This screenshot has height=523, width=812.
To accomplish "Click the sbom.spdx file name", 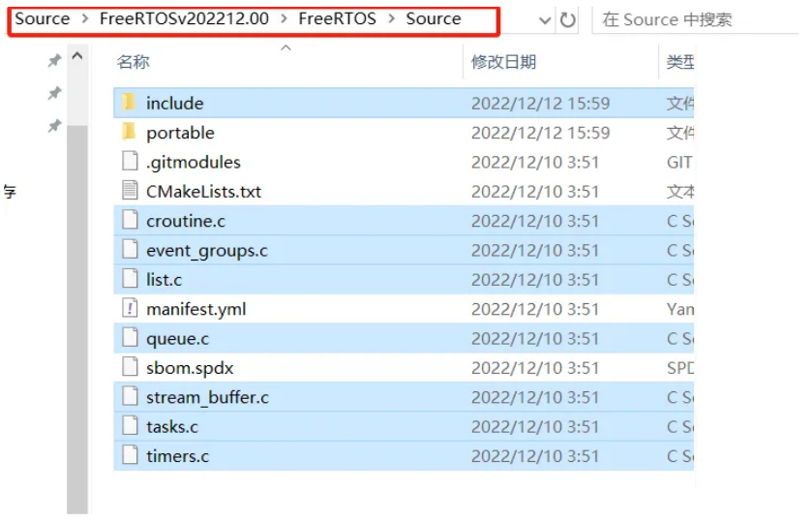I will tap(190, 369).
